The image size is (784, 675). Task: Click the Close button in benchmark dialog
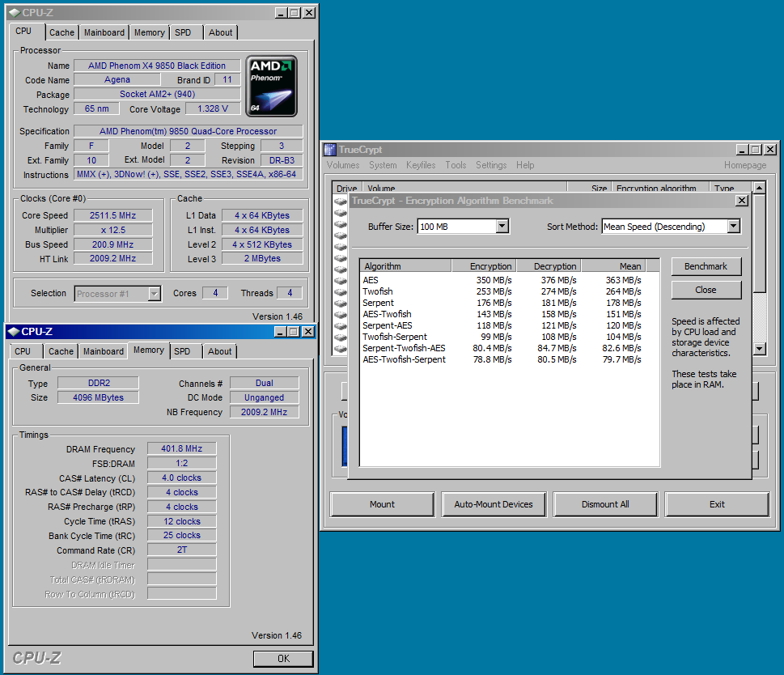[x=706, y=290]
